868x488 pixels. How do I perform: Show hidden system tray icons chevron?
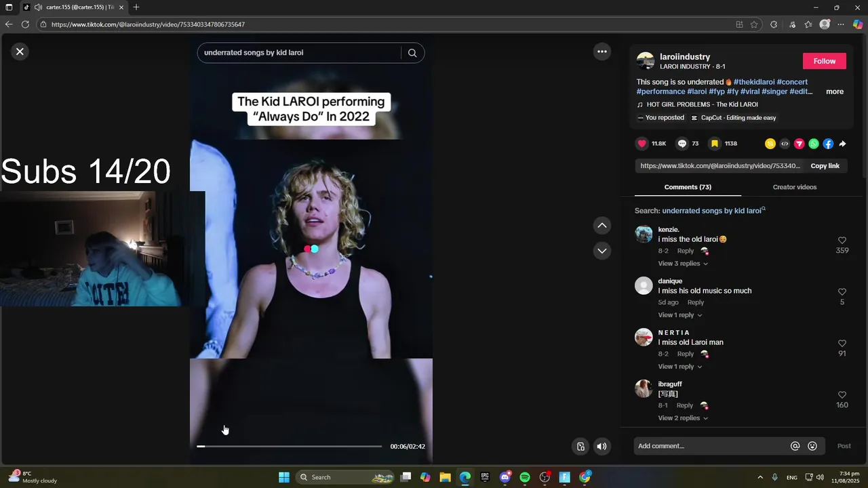tap(760, 477)
